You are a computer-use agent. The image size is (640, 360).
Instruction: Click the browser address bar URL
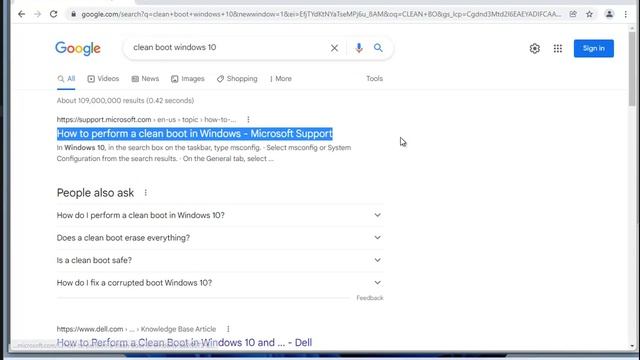(x=321, y=14)
